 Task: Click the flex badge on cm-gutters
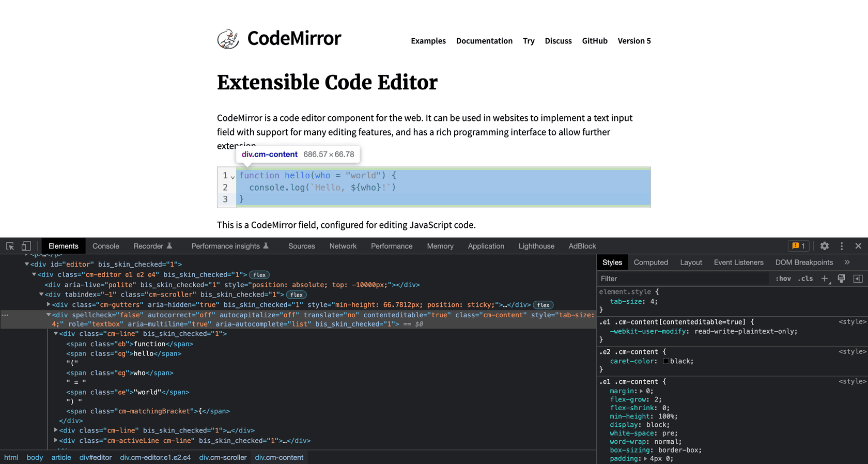[543, 305]
